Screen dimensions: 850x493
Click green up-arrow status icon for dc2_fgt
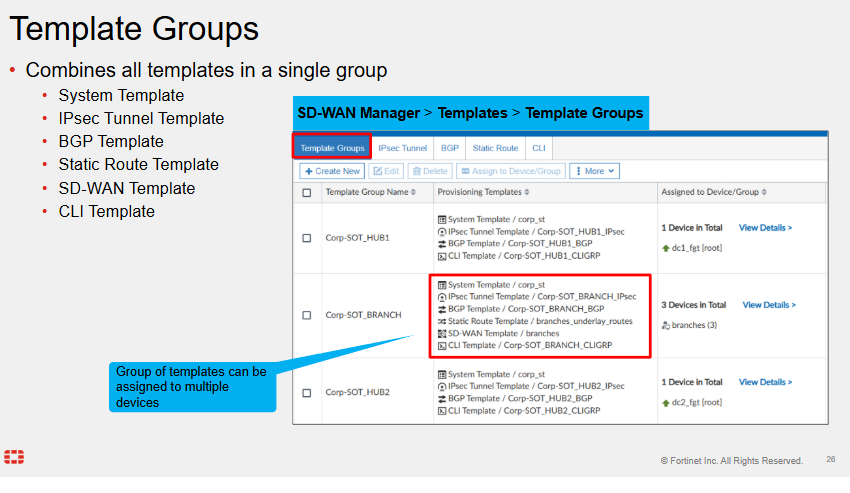pyautogui.click(x=666, y=403)
